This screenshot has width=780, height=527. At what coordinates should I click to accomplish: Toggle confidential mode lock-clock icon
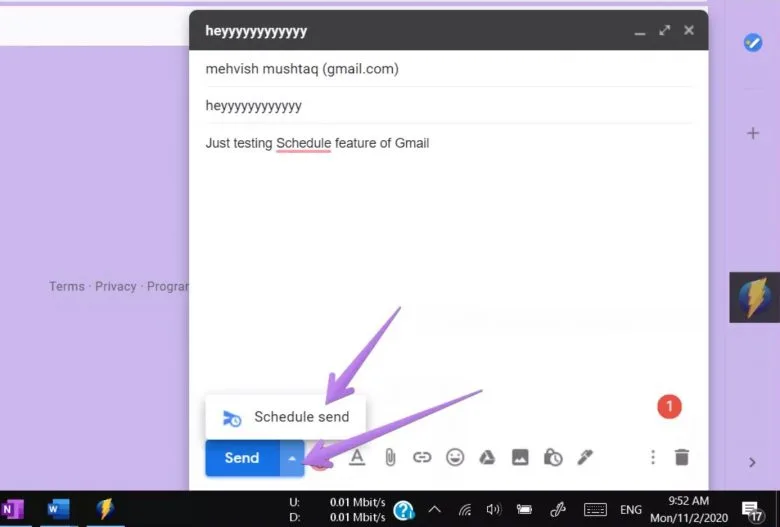tap(553, 457)
